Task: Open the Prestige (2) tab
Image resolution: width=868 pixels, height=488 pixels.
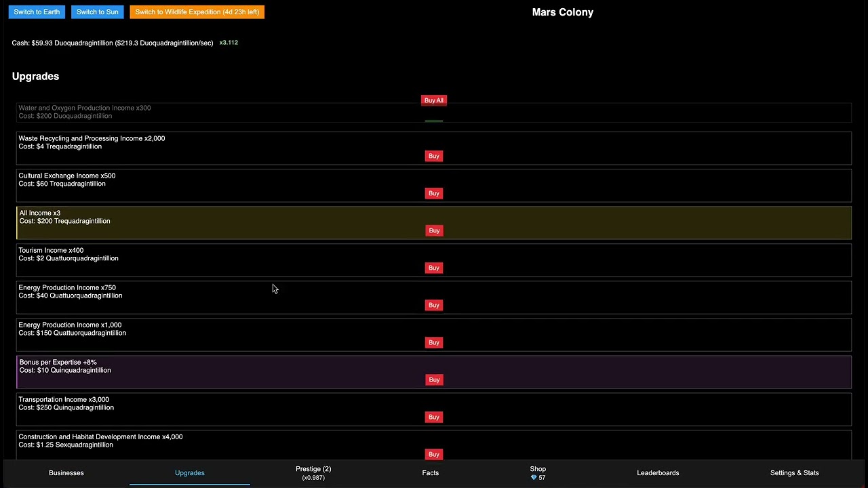Action: [x=313, y=472]
